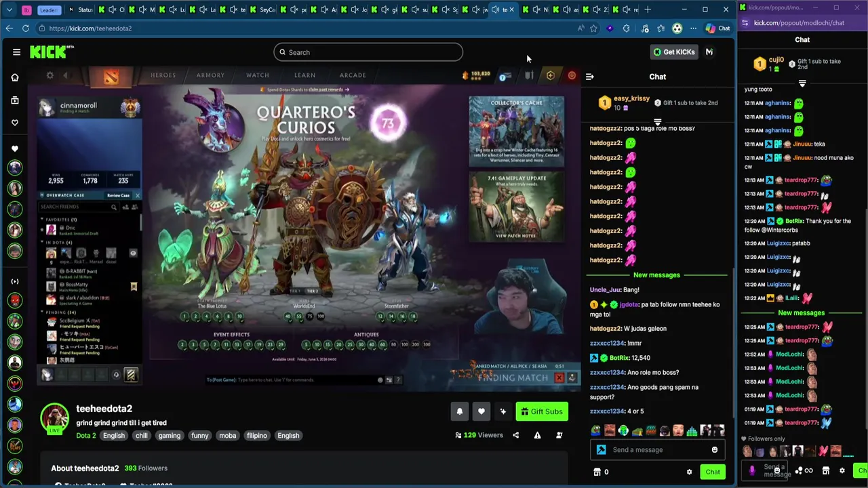Switch to the Status browser tab
The width and height of the screenshot is (868, 488).
point(81,9)
